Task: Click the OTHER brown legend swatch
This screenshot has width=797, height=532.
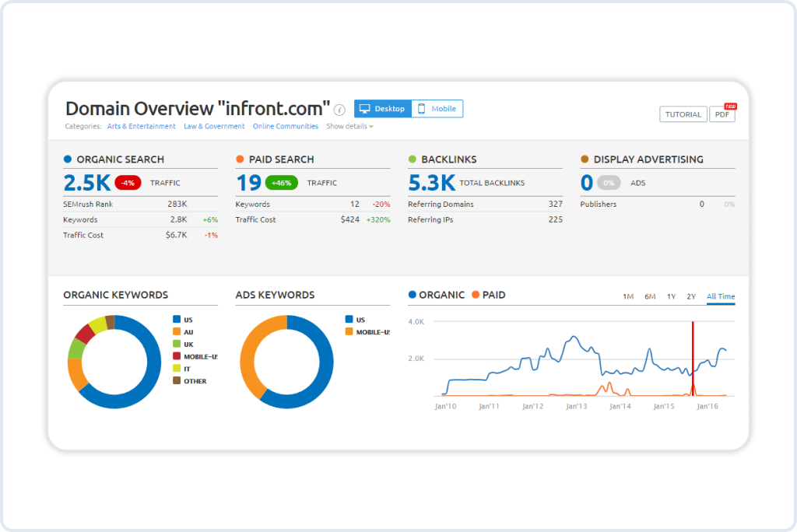Action: [177, 380]
